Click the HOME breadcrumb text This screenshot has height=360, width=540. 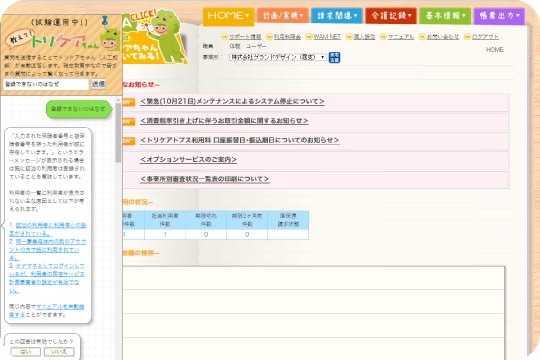pos(495,50)
